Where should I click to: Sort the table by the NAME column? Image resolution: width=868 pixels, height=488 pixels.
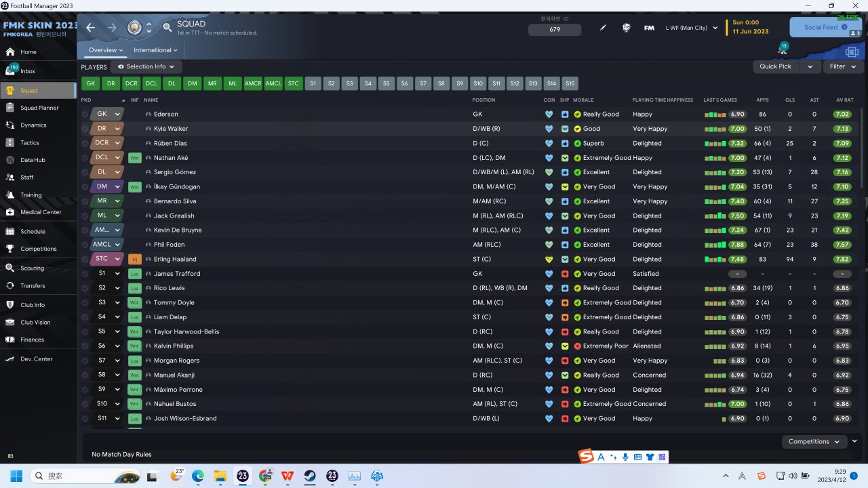[x=151, y=100]
